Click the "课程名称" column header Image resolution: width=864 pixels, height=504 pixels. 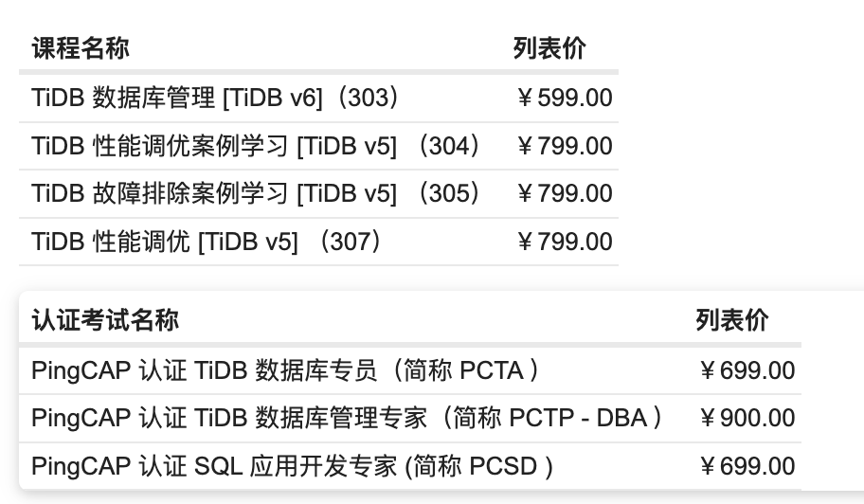pos(81,48)
